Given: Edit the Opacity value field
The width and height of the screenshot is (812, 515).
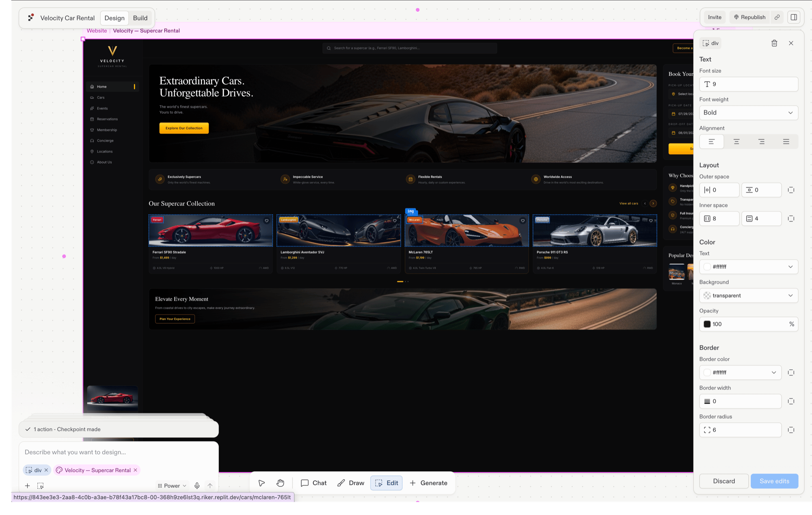Looking at the screenshot, I should (749, 324).
